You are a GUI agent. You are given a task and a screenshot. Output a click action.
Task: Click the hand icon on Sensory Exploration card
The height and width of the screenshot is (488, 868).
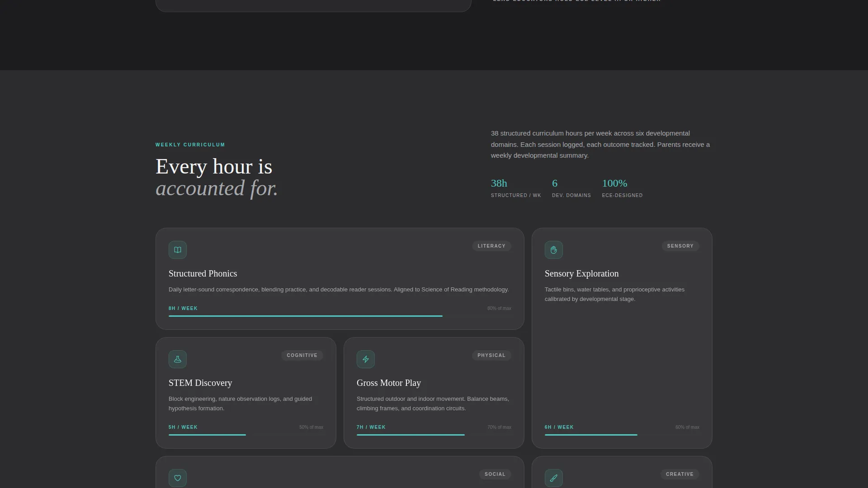(554, 250)
